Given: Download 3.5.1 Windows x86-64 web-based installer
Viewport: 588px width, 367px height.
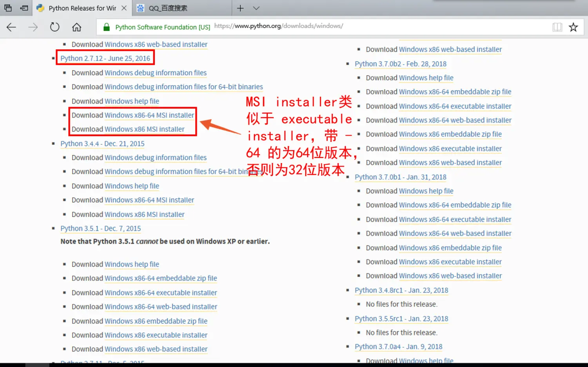Looking at the screenshot, I should coord(161,307).
